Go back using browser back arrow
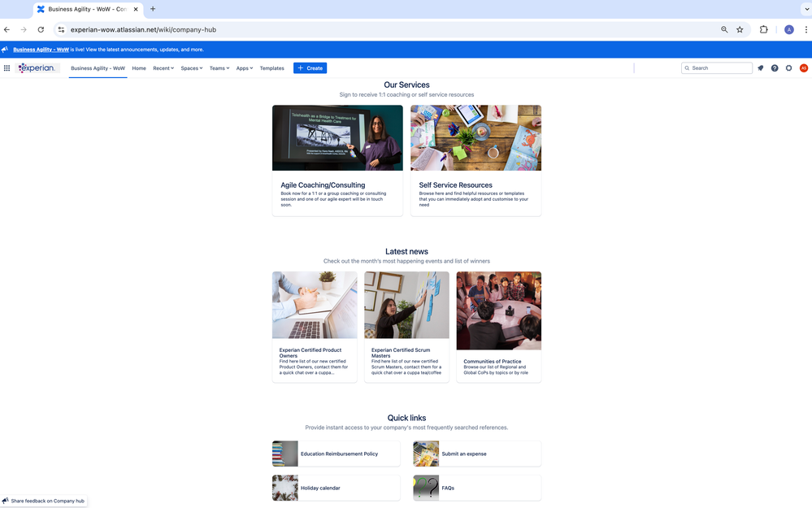The height and width of the screenshot is (508, 812). point(7,29)
